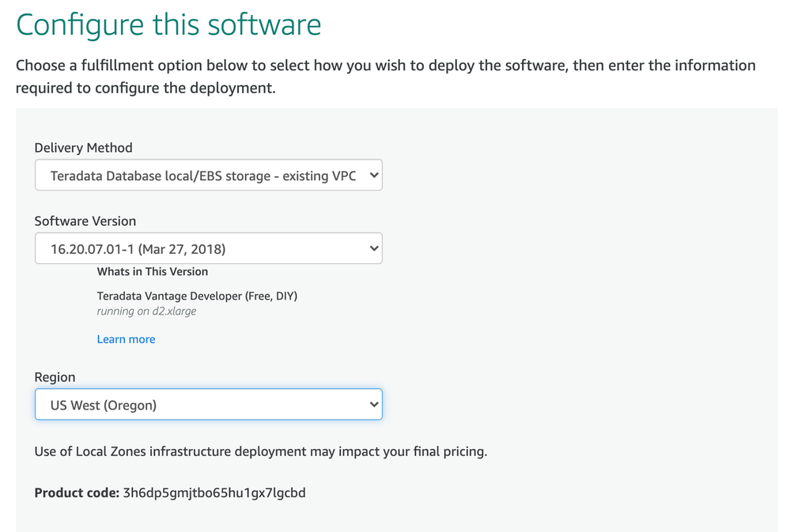
Task: Click the Local Zones pricing notice
Action: click(261, 452)
